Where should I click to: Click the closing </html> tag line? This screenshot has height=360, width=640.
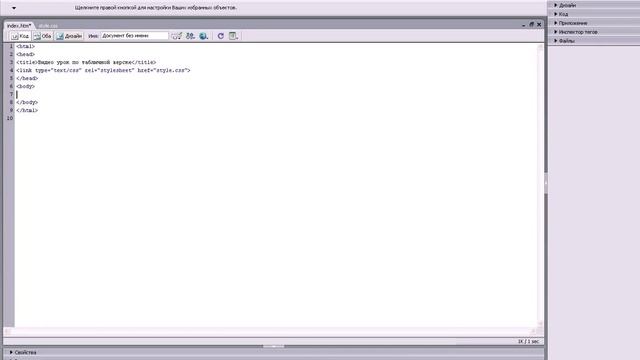[x=27, y=110]
